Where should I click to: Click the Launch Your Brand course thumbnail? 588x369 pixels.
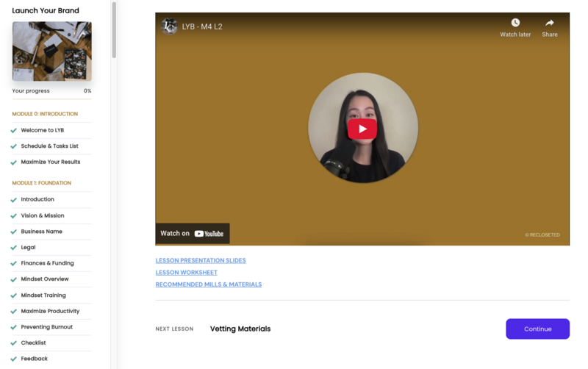point(51,51)
